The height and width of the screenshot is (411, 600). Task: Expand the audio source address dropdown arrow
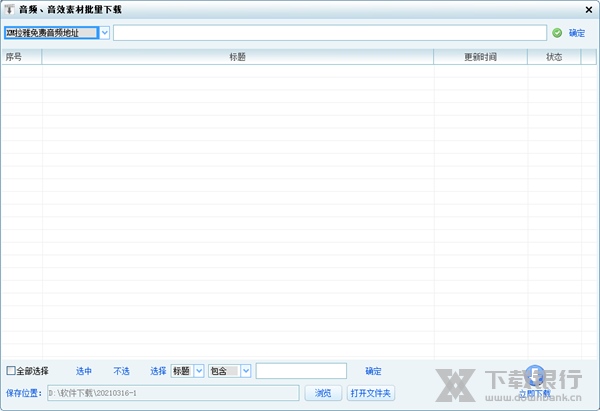(105, 33)
